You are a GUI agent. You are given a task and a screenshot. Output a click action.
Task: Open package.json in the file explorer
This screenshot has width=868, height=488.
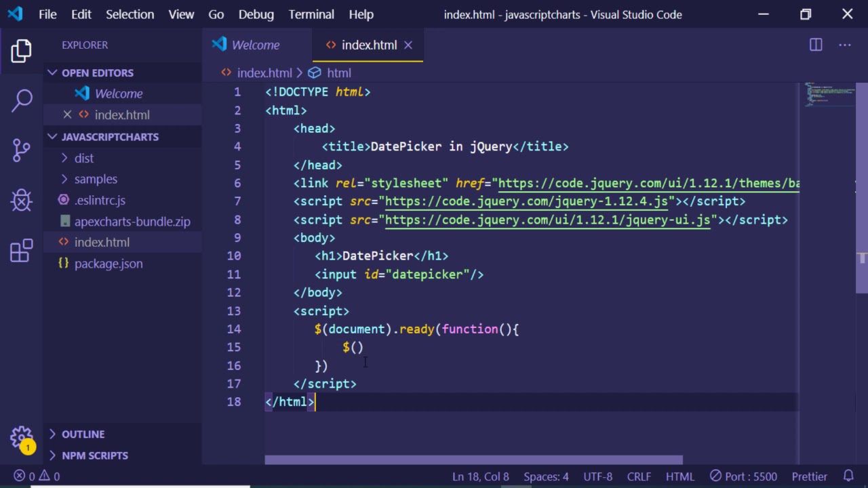coord(108,264)
